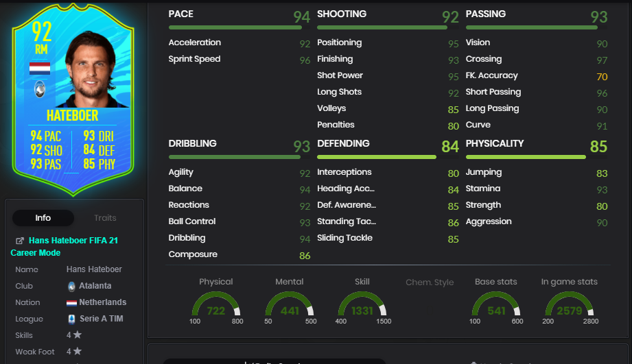Click the Serie A TIM league link
This screenshot has height=364, width=632.
(x=102, y=319)
